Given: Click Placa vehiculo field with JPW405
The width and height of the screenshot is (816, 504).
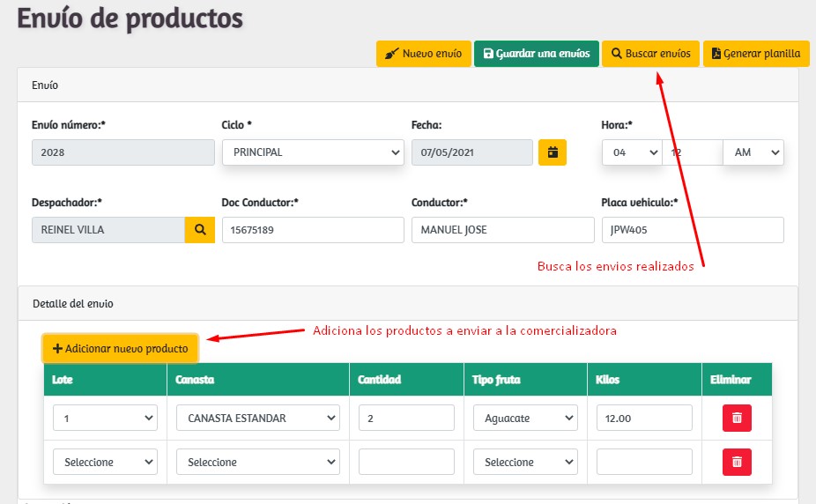Looking at the screenshot, I should pyautogui.click(x=693, y=230).
